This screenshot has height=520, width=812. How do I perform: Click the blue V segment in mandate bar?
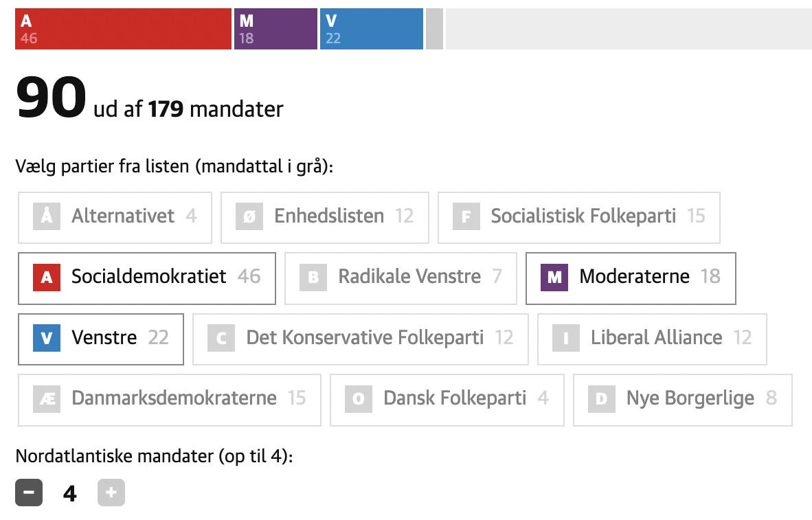372,29
